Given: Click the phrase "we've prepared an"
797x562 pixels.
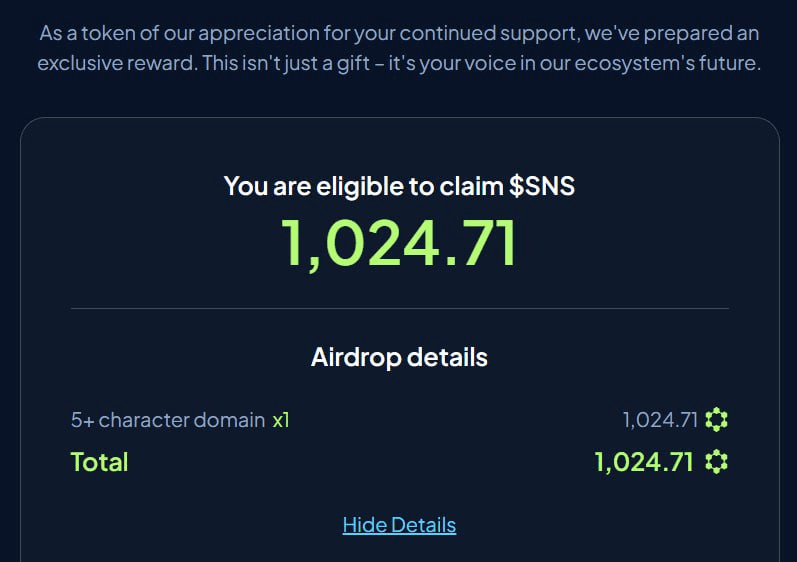Looking at the screenshot, I should coord(671,34).
